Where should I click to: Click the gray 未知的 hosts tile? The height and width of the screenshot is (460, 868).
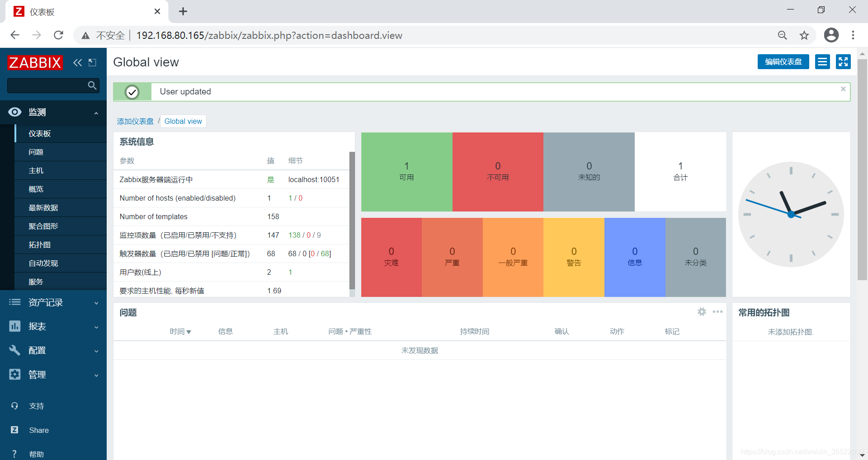589,172
